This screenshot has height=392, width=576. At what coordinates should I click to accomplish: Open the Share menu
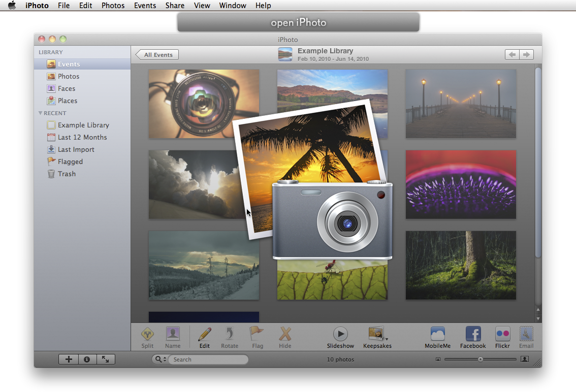click(x=175, y=6)
